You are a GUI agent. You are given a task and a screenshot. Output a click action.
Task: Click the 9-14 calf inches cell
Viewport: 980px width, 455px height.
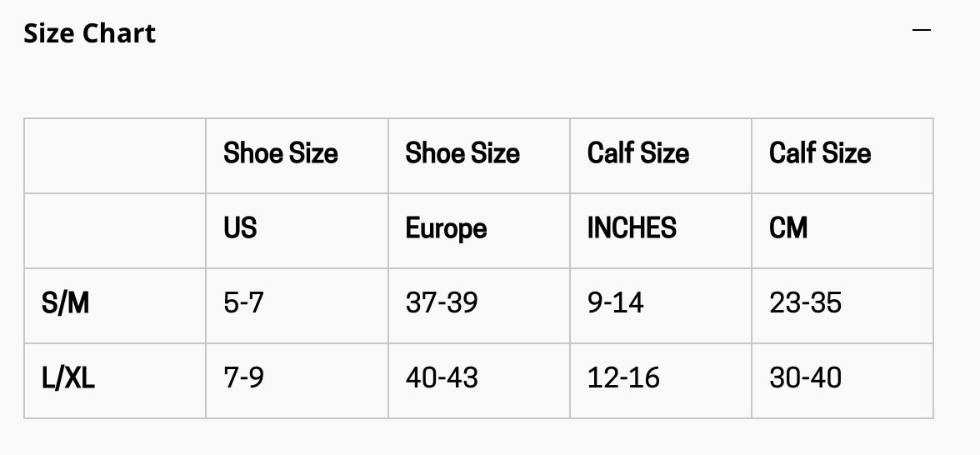click(x=661, y=306)
